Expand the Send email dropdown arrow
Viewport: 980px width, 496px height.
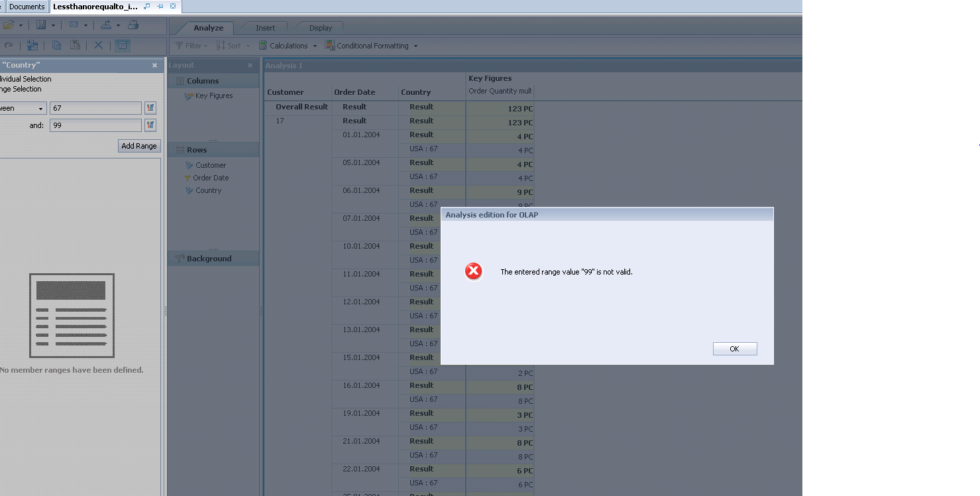pyautogui.click(x=85, y=25)
